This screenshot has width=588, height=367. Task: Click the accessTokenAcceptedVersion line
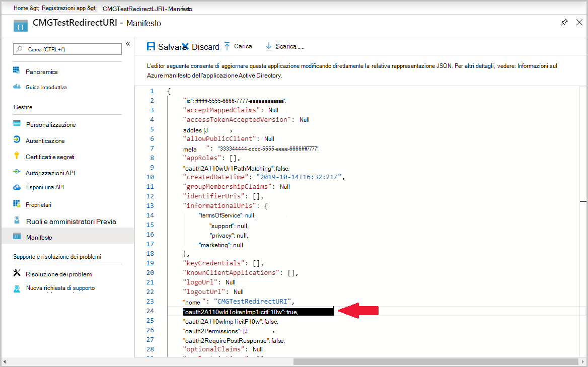pos(246,120)
